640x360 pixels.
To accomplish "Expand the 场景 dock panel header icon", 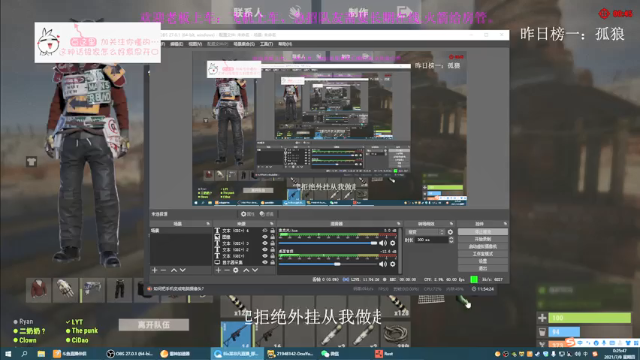I will coord(208,224).
